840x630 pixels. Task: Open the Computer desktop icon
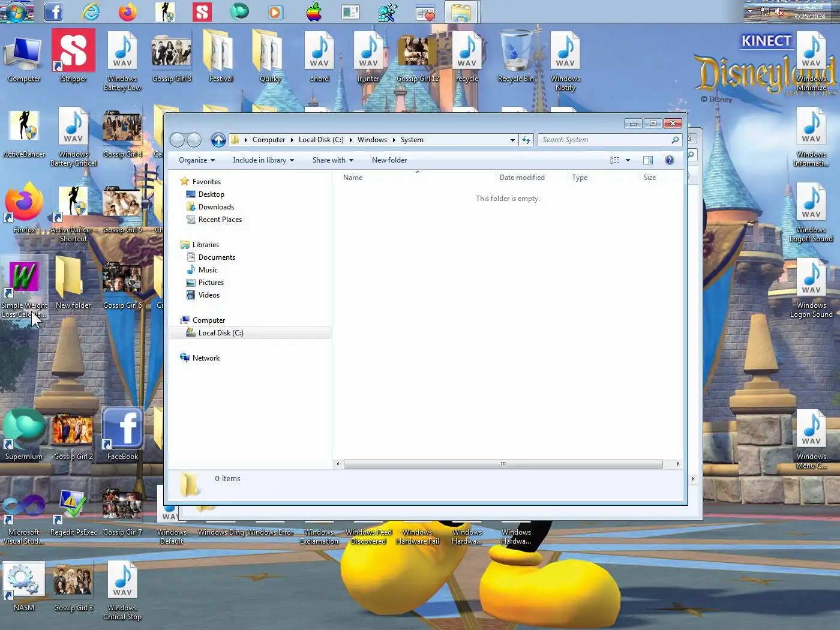(24, 57)
